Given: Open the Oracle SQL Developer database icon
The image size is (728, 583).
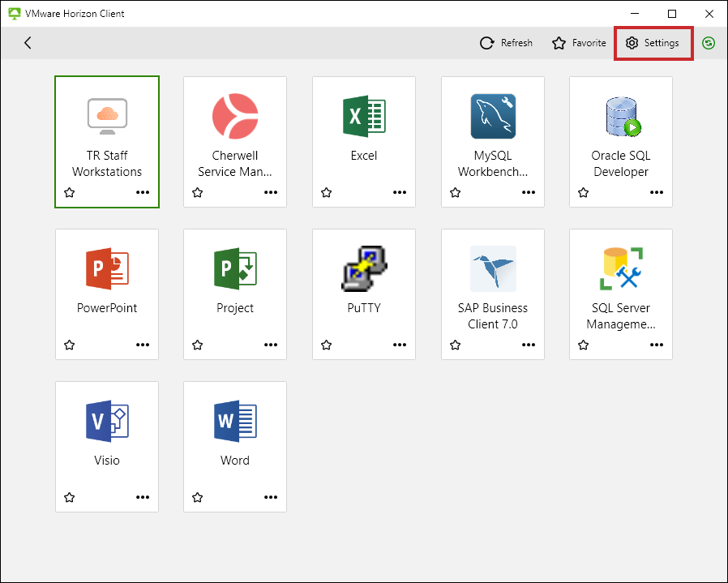Looking at the screenshot, I should click(x=623, y=116).
